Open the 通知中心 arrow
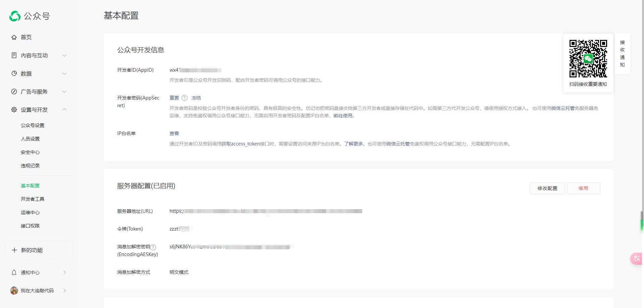The width and height of the screenshot is (644, 308). tap(64, 272)
